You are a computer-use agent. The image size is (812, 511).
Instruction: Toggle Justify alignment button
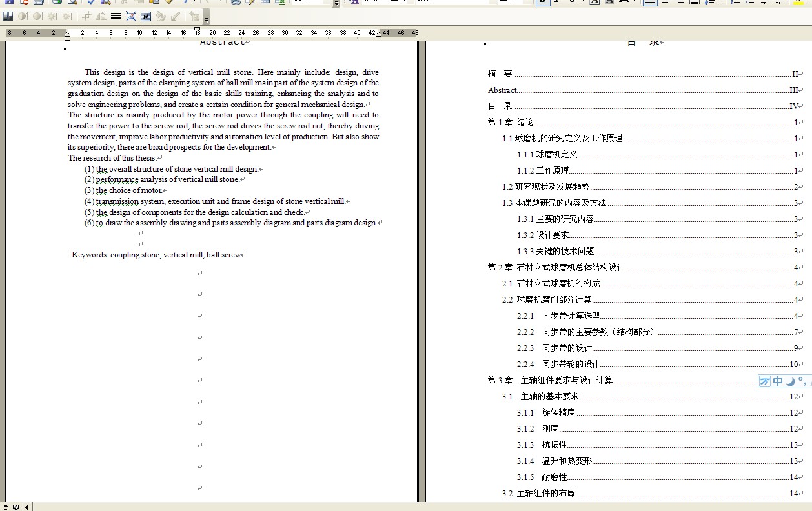click(x=695, y=3)
